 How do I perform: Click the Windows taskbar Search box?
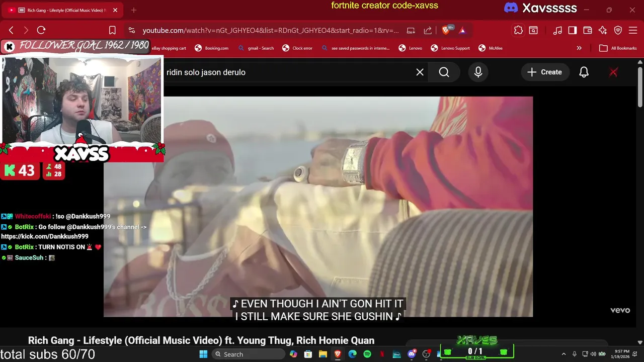(248, 354)
